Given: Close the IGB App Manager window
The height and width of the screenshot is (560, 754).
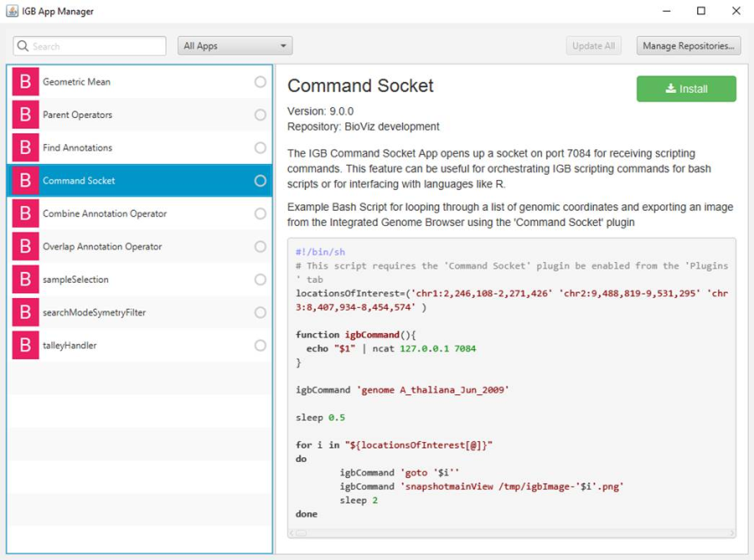Looking at the screenshot, I should click(x=736, y=11).
